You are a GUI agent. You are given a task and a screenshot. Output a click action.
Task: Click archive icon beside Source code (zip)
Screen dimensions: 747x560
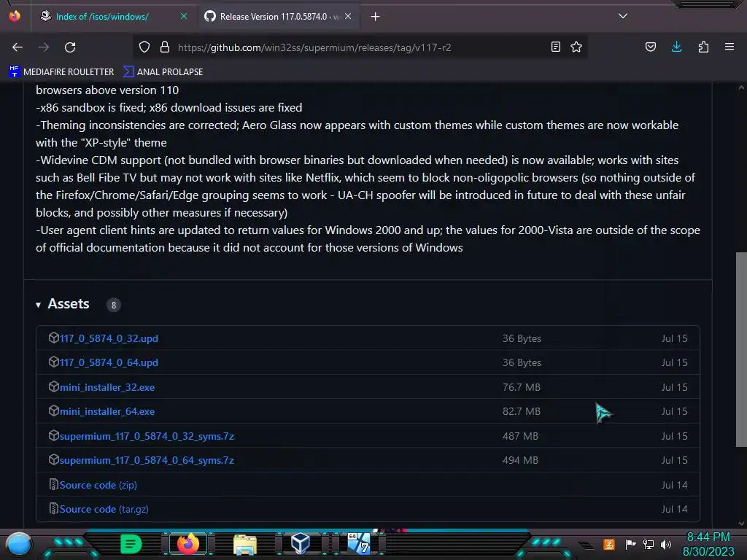(54, 484)
